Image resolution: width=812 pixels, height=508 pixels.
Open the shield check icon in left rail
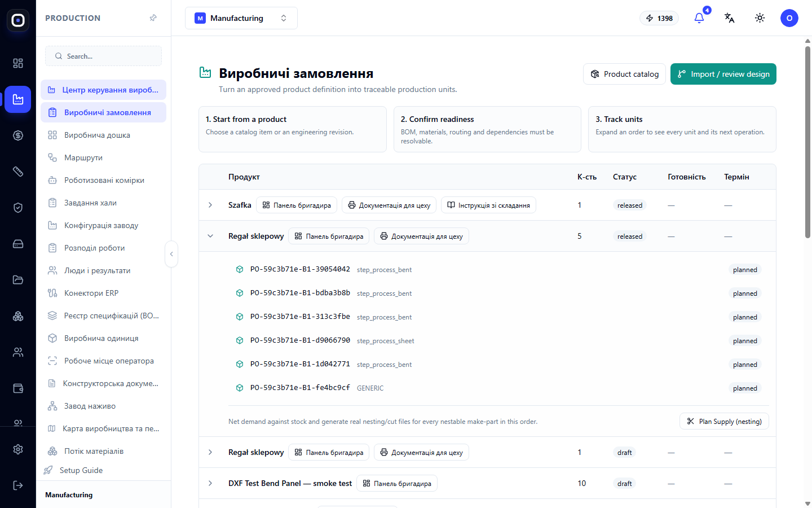(18, 208)
